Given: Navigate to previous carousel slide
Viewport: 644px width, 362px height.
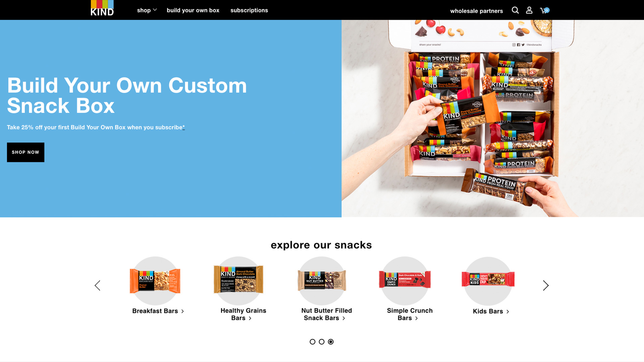Looking at the screenshot, I should (x=98, y=285).
